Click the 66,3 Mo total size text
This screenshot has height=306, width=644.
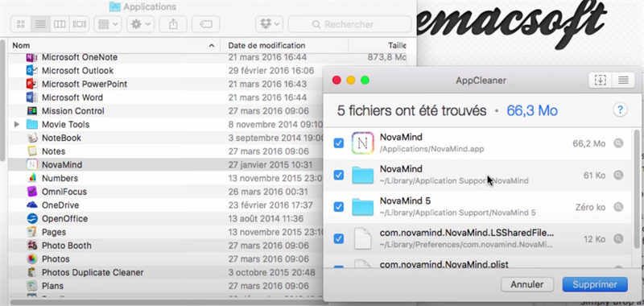532,110
